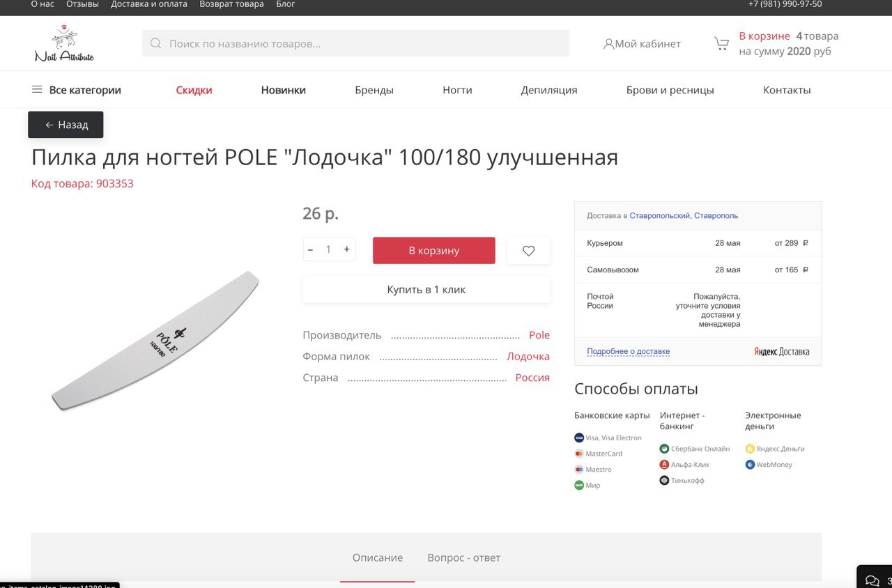892x588 pixels.
Task: Click the price 26 р.
Action: pyautogui.click(x=321, y=213)
